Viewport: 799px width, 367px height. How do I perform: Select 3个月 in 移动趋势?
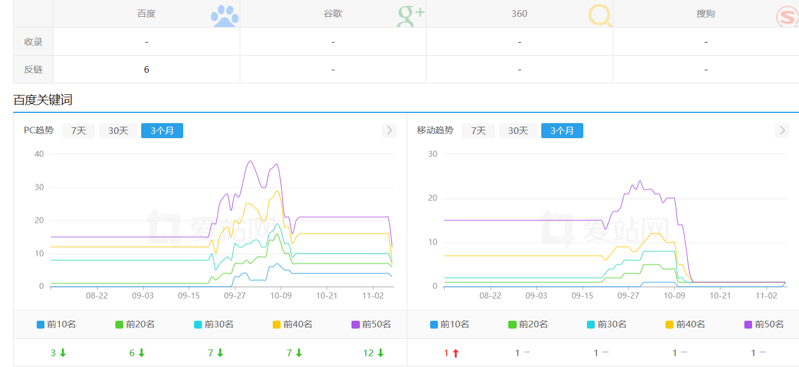coord(562,130)
